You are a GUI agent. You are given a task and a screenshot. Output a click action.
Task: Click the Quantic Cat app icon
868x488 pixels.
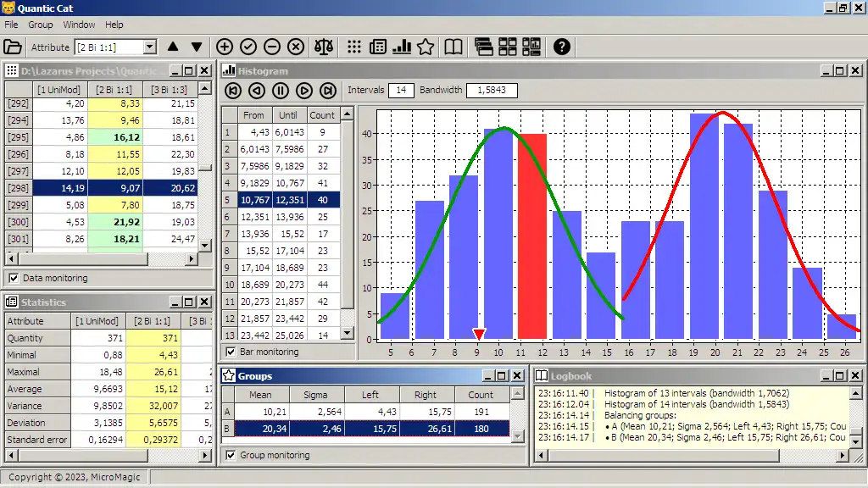[8, 8]
